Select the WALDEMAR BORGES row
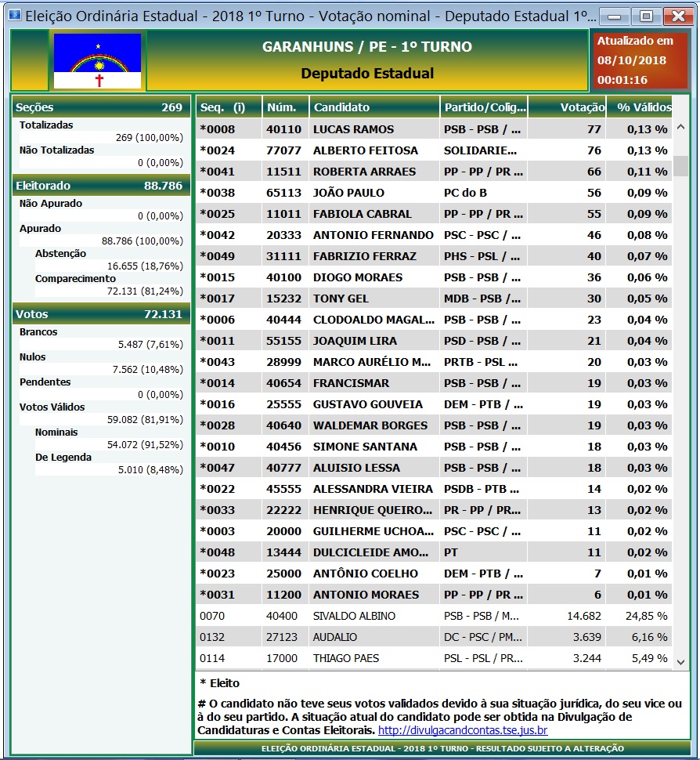Image resolution: width=700 pixels, height=760 pixels. (x=434, y=425)
